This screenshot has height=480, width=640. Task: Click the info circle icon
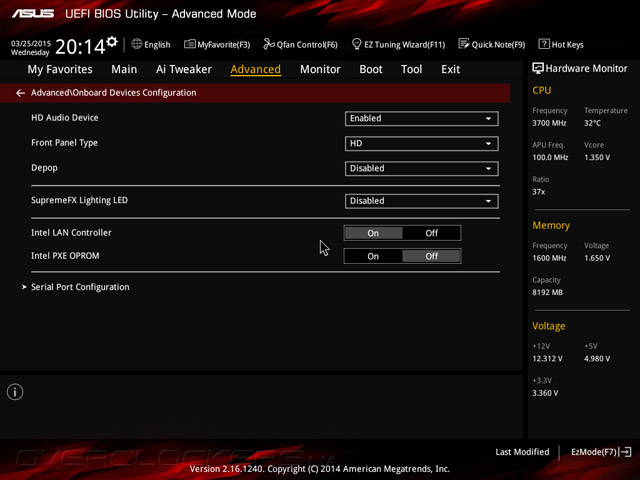[x=15, y=392]
